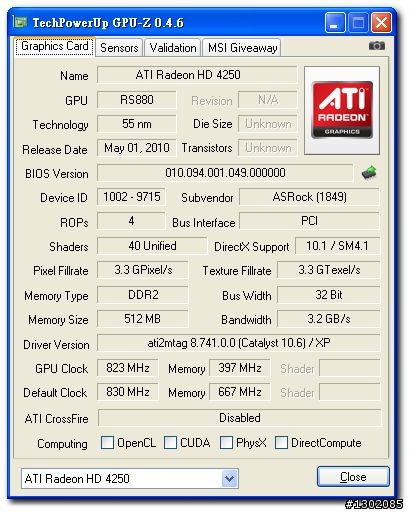Click DirectX Support value 10.1 / SM4.1
This screenshot has width=410, height=512.
[337, 246]
